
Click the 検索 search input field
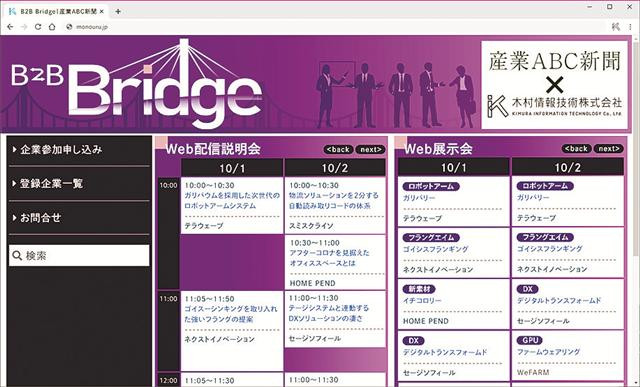(79, 256)
